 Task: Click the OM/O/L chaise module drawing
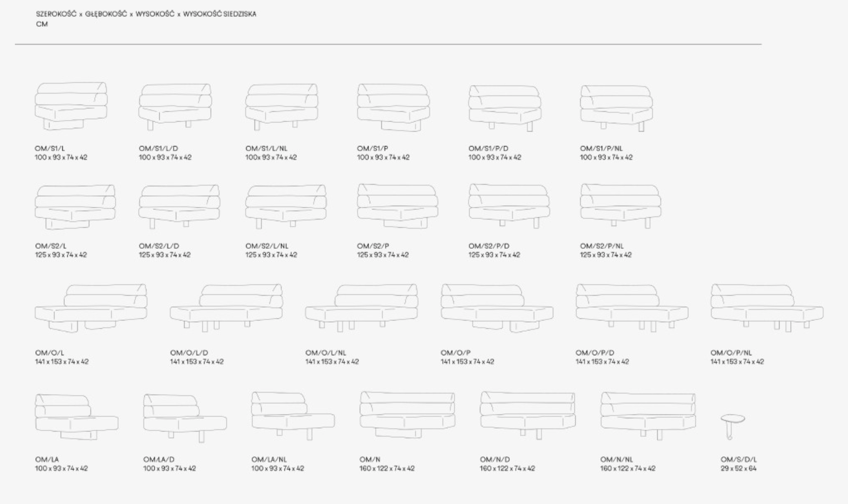pyautogui.click(x=91, y=308)
